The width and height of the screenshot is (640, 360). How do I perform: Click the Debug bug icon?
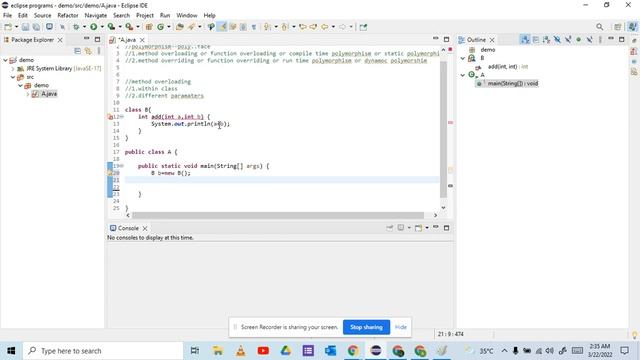click(76, 27)
